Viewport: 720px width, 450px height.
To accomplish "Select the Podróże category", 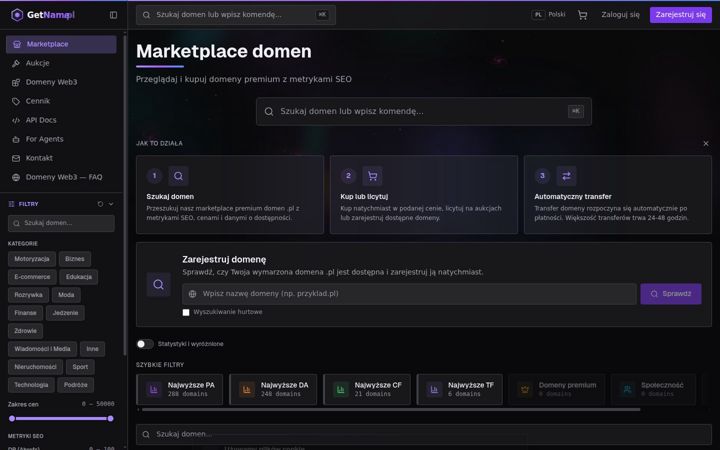I will click(x=76, y=385).
